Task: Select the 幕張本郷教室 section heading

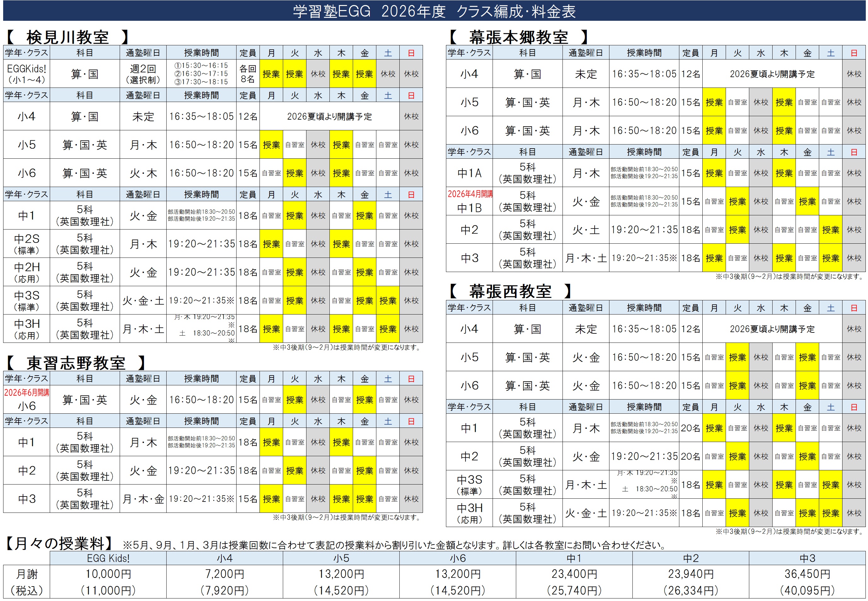Action: (x=518, y=37)
